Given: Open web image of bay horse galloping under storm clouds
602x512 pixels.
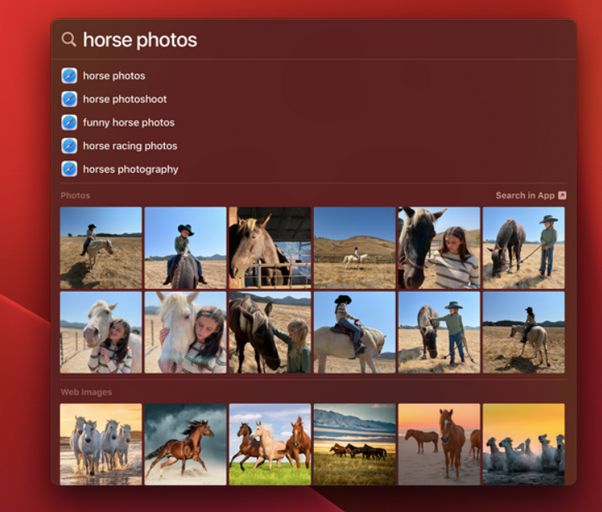Looking at the screenshot, I should (185, 444).
